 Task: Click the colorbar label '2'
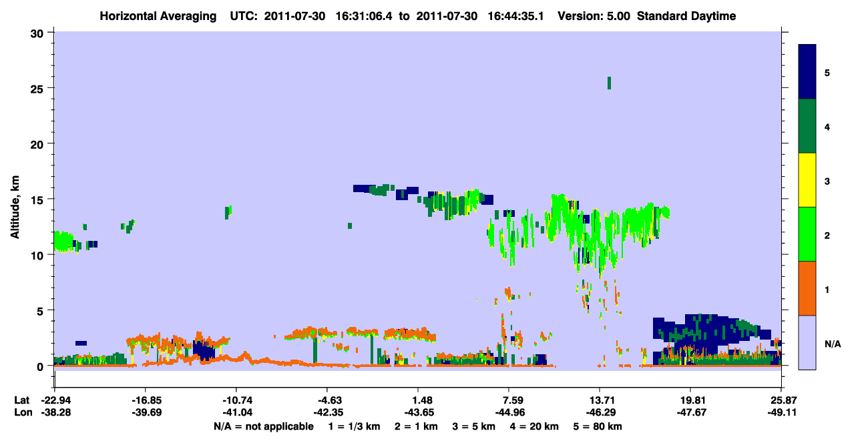click(827, 235)
